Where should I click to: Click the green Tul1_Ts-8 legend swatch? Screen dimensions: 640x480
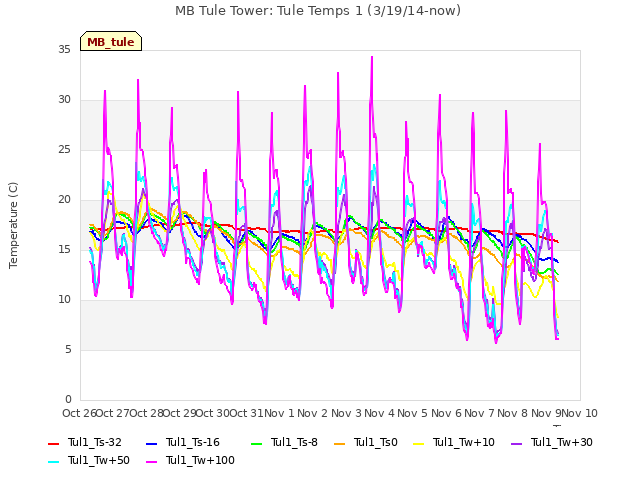[x=256, y=443]
